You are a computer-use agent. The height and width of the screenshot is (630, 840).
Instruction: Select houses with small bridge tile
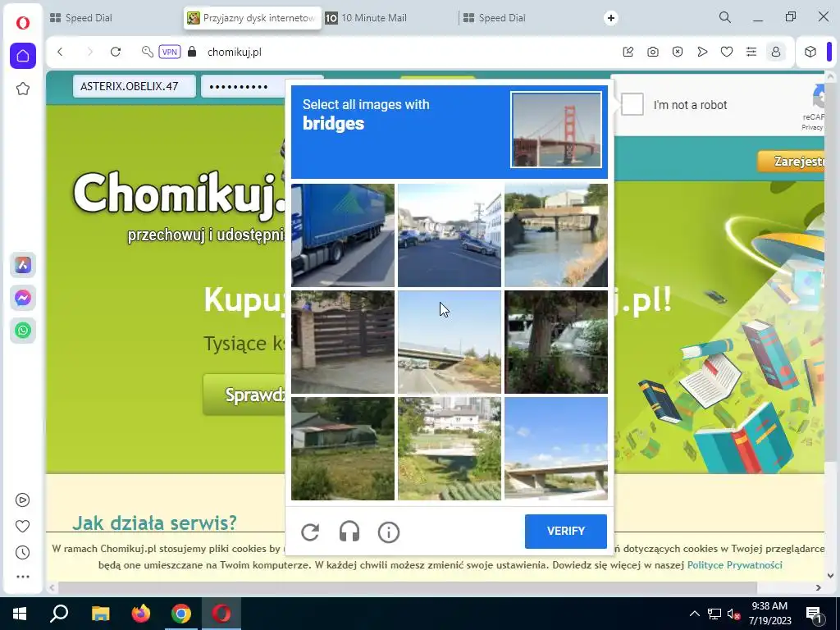pyautogui.click(x=450, y=449)
